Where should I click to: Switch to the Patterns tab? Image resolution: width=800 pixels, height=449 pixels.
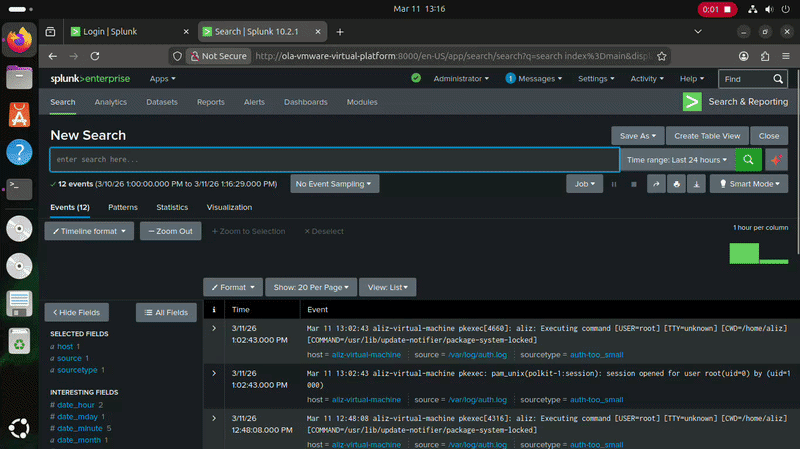[123, 207]
